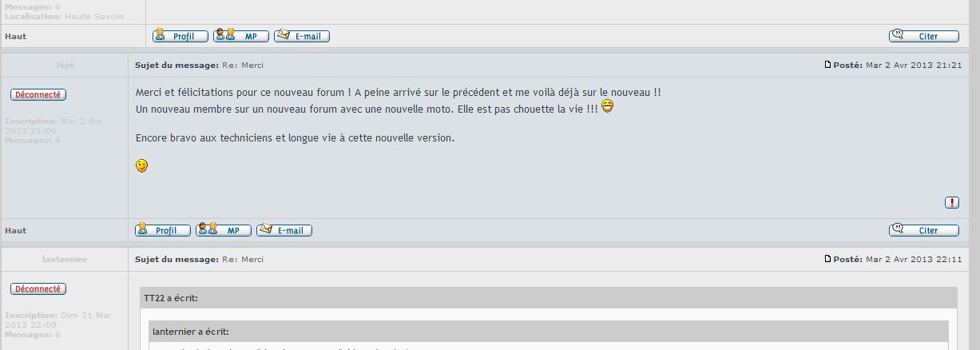The width and height of the screenshot is (980, 350).
Task: Click MP button in top post footer
Action: tap(240, 36)
